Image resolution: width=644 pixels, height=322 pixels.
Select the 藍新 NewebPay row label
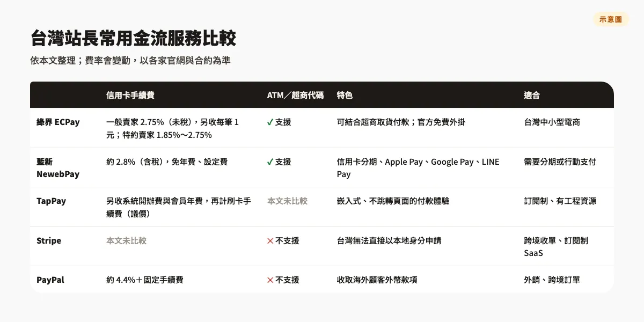click(x=58, y=168)
